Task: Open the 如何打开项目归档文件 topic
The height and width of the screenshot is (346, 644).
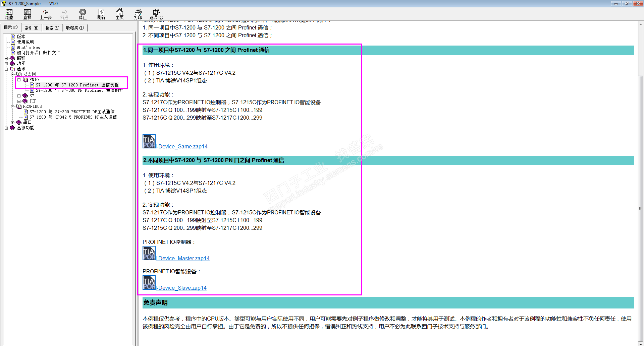Action: [x=39, y=53]
